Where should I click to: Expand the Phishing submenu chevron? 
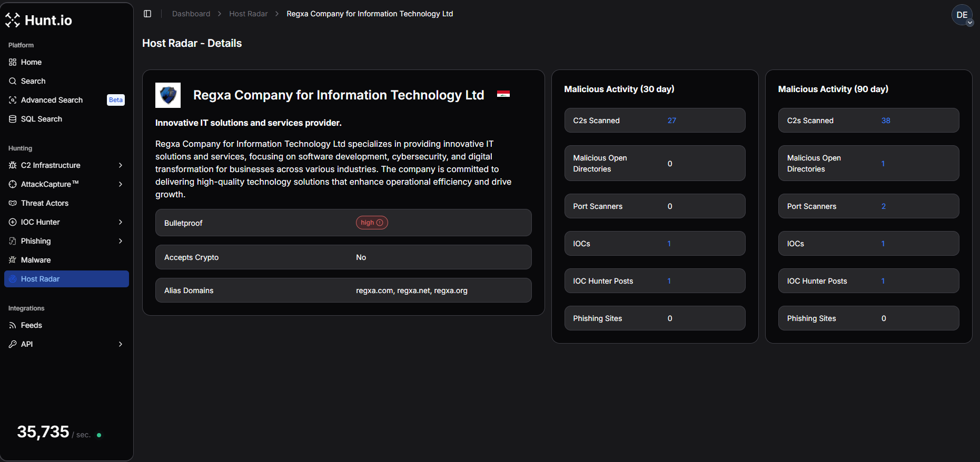(x=121, y=241)
